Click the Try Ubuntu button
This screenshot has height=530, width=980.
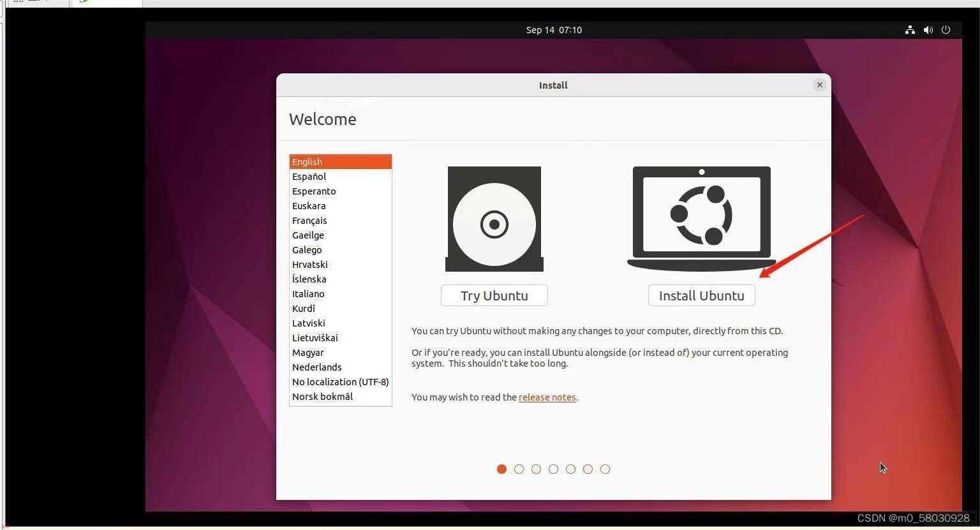[x=494, y=295]
